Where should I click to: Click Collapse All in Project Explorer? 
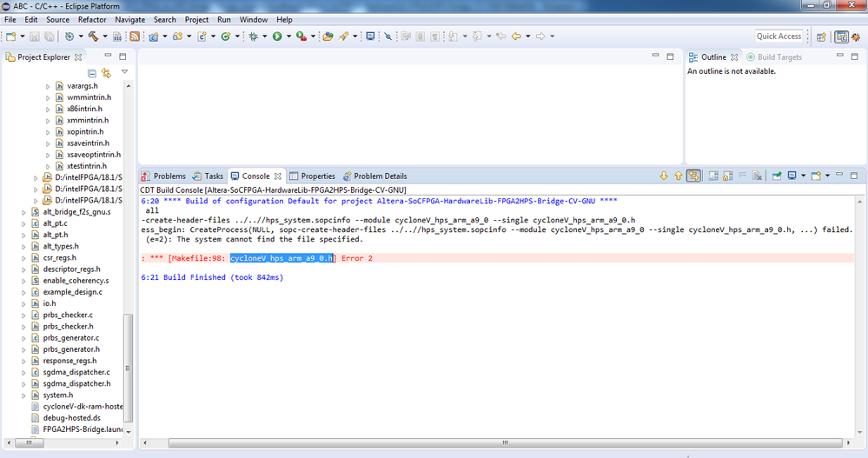92,73
